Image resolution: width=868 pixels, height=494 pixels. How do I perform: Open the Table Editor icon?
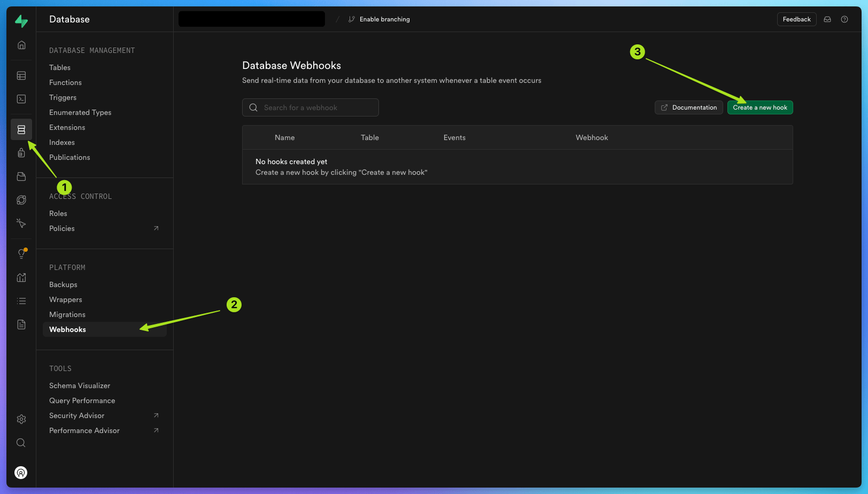click(x=21, y=75)
